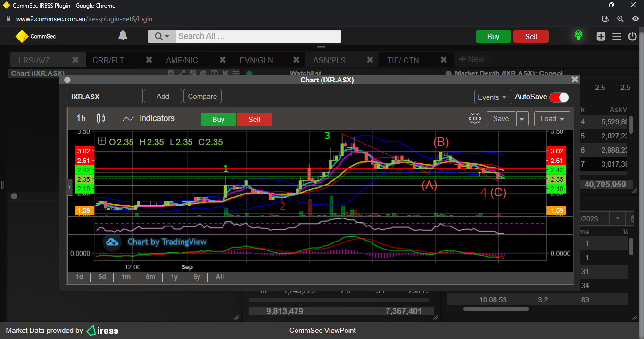
Task: Select the 1m time range
Action: coord(125,277)
